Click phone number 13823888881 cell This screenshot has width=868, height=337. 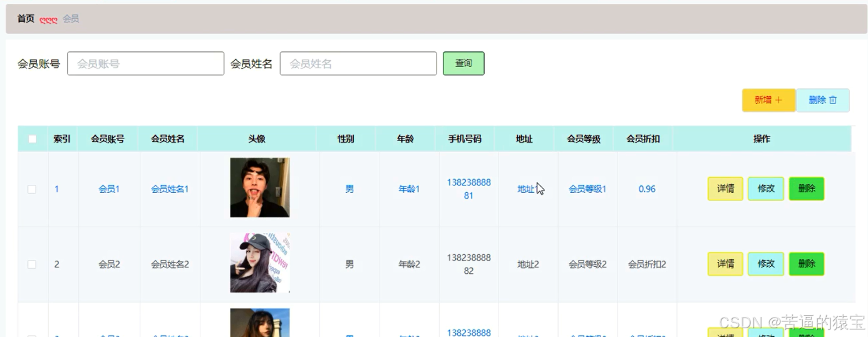tap(468, 189)
